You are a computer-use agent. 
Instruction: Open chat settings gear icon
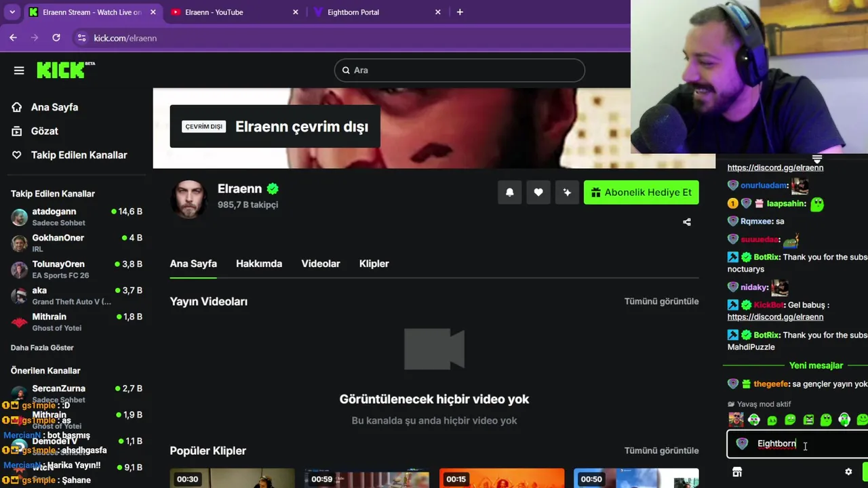click(848, 472)
